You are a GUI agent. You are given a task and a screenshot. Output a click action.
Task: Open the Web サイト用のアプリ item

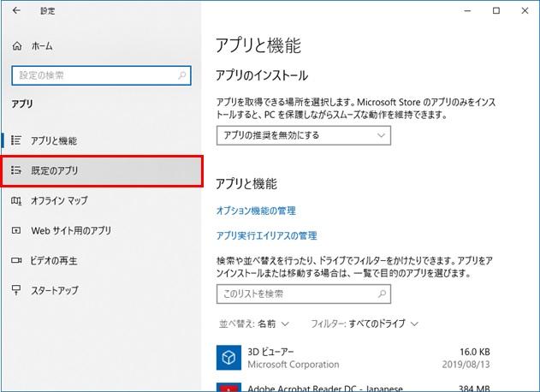point(101,230)
